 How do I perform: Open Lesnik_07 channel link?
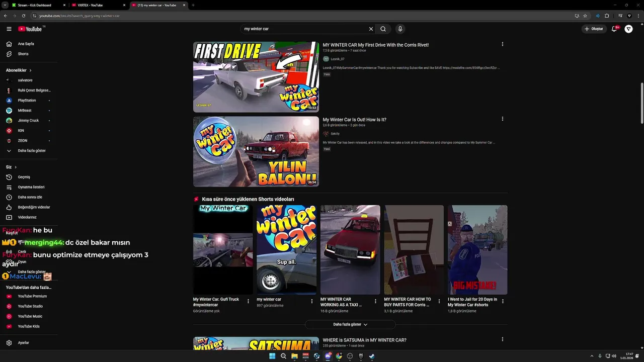click(x=337, y=59)
